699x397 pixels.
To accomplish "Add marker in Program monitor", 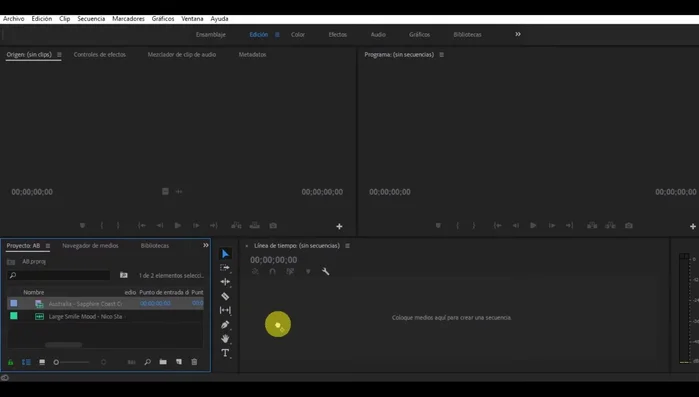I will click(438, 226).
